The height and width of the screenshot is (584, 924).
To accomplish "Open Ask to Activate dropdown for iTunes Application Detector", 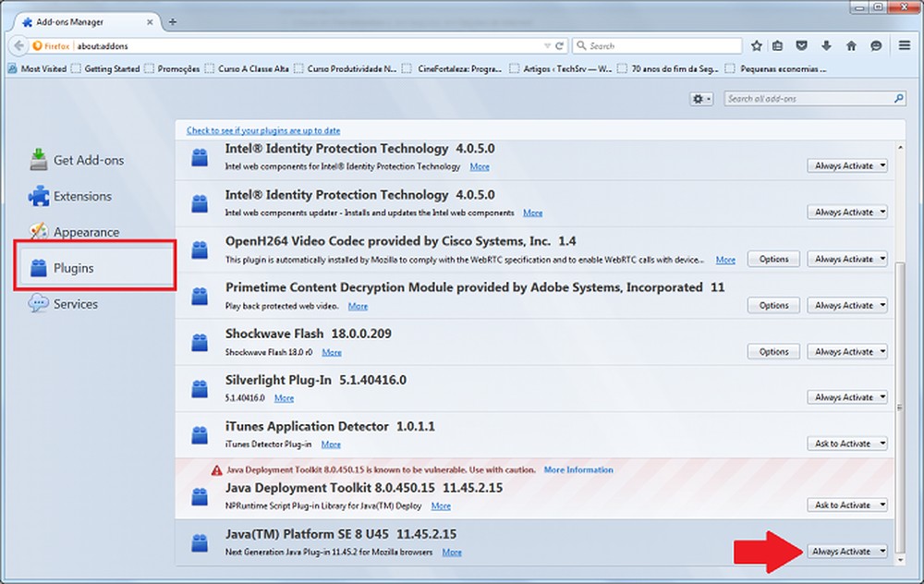I will point(847,443).
